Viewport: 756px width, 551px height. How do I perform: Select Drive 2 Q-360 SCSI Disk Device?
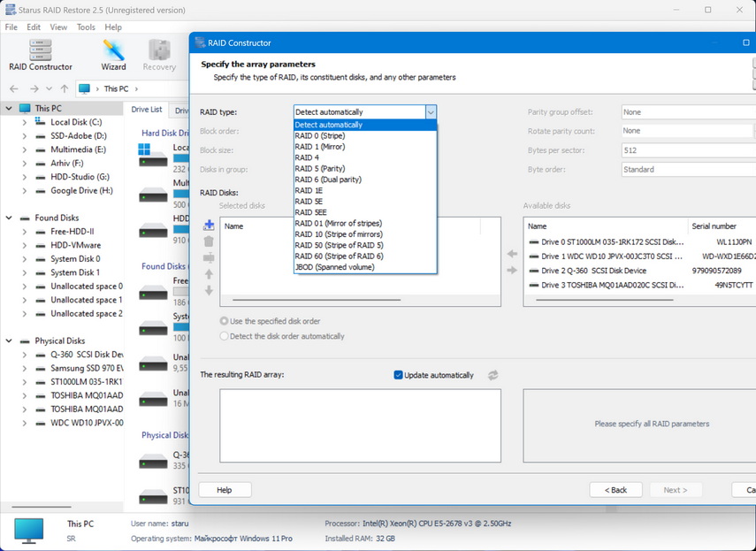(639, 271)
